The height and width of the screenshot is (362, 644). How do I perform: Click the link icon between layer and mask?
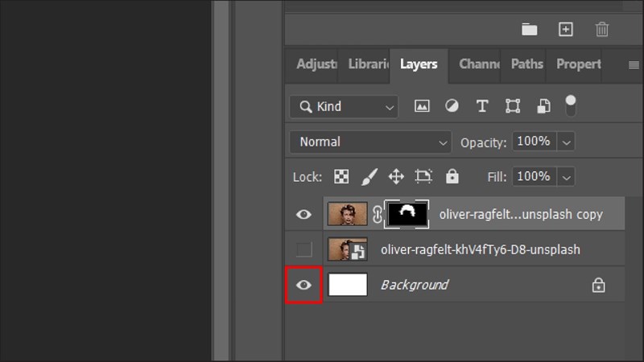[x=377, y=214]
